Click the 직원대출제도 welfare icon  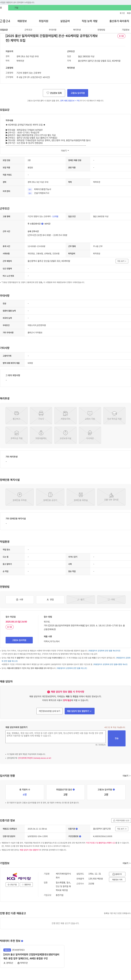(41, 435)
